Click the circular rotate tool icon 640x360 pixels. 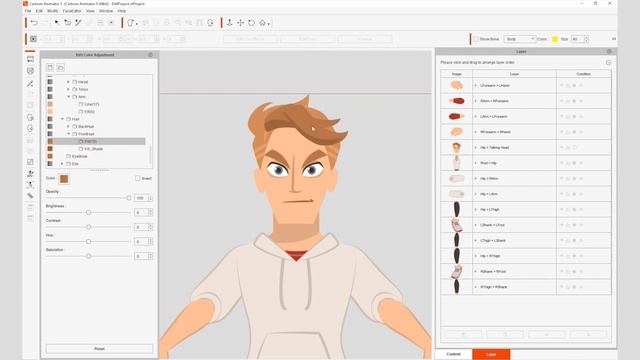(251, 23)
